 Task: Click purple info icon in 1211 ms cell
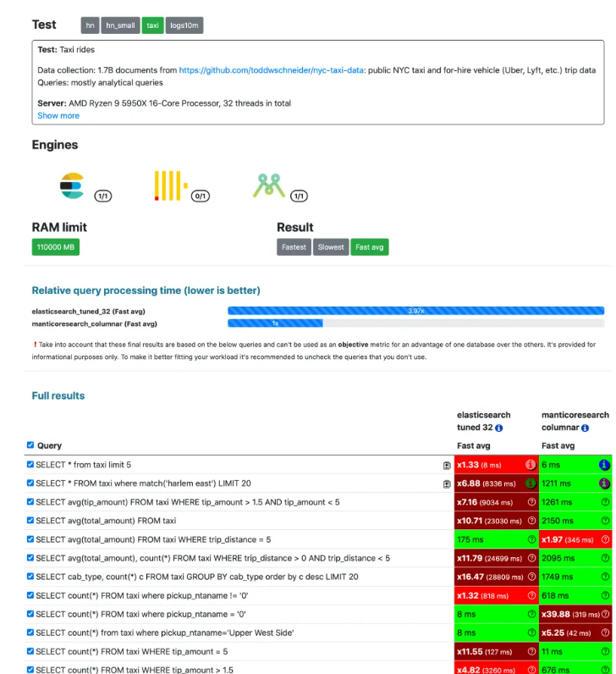click(x=604, y=483)
